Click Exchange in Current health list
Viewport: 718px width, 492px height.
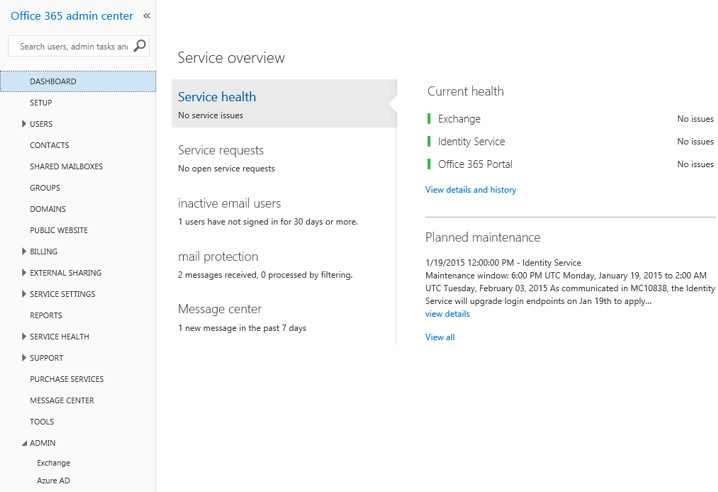tap(459, 119)
